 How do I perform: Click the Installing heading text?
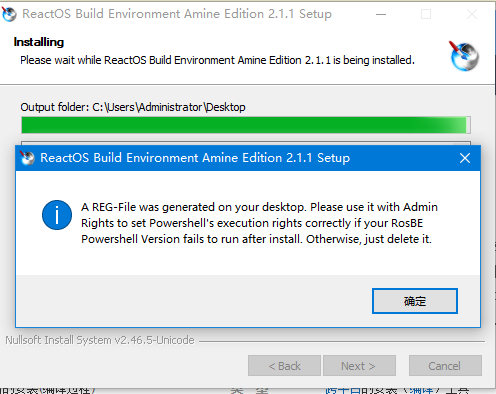pyautogui.click(x=39, y=42)
